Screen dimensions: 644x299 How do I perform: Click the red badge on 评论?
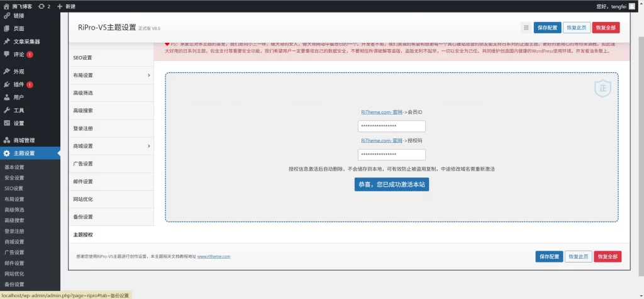(x=30, y=54)
